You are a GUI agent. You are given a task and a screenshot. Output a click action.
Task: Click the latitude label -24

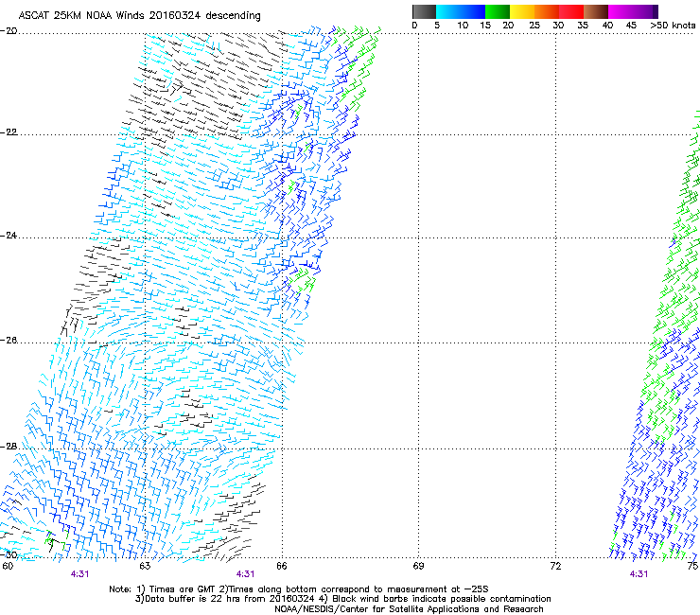point(9,236)
